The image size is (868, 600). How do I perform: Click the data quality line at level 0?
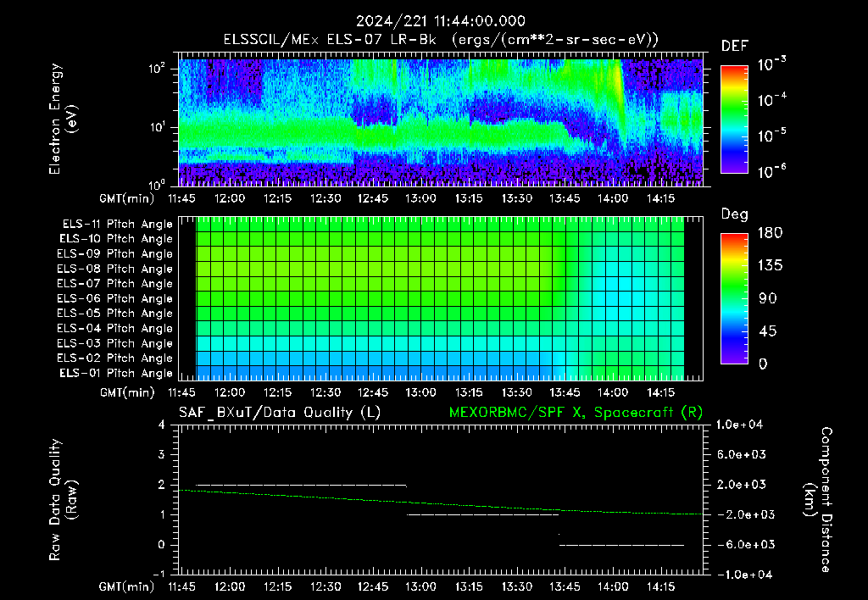(621, 545)
